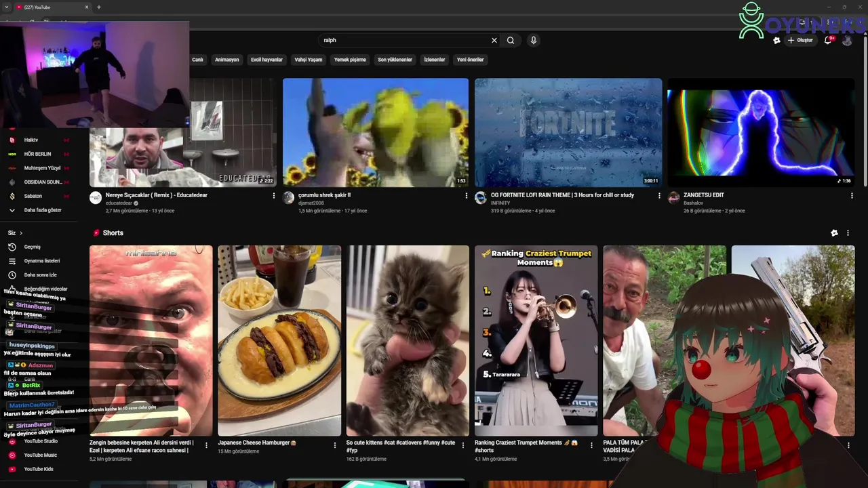
Task: Open options for Zengin bebesine kerpeten short
Action: 206,445
